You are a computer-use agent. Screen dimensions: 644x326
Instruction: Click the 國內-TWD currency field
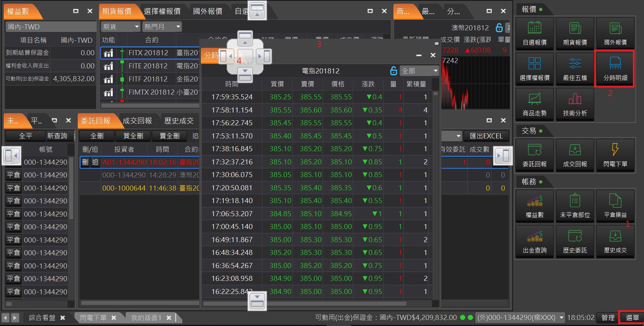[x=50, y=27]
